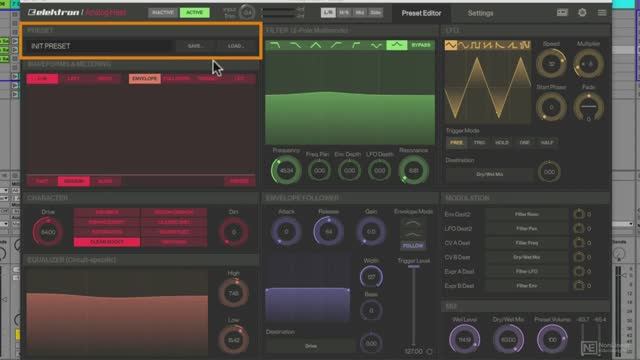This screenshot has height=360, width=640.
Task: Open the CV A Dest Filter Freq dropdown
Action: click(527, 243)
